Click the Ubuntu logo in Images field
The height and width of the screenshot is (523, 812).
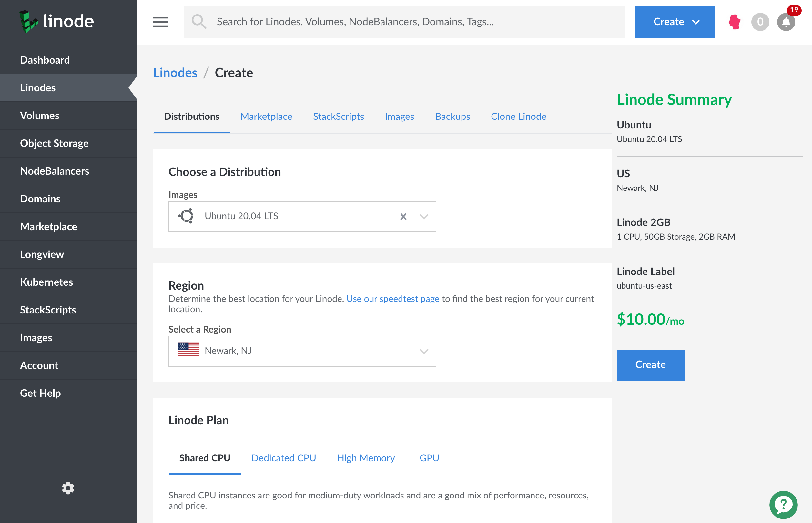(x=186, y=216)
